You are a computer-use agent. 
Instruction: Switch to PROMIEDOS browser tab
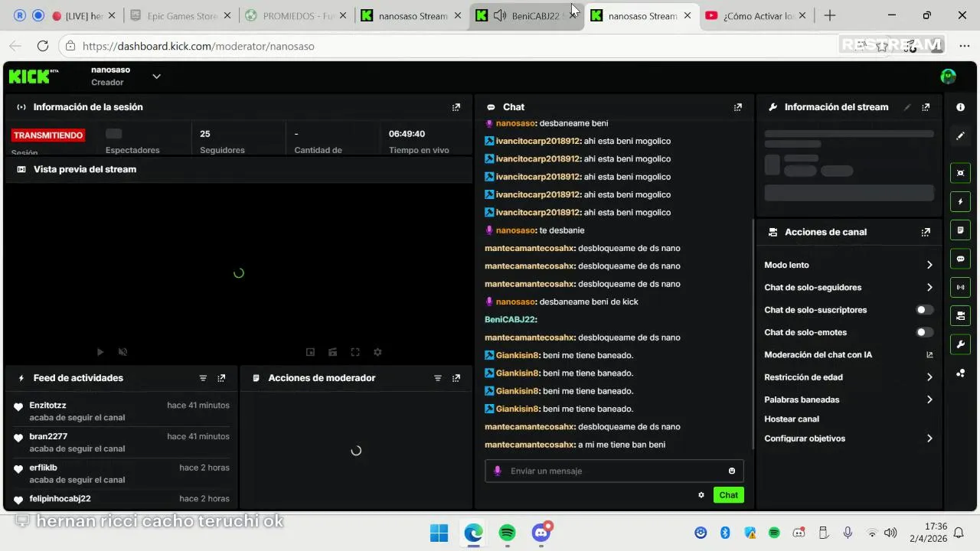pos(296,15)
